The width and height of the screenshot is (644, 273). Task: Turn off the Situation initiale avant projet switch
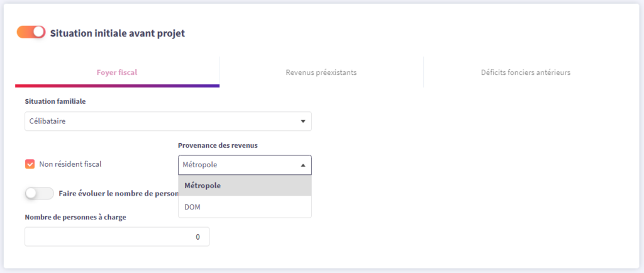[x=31, y=32]
